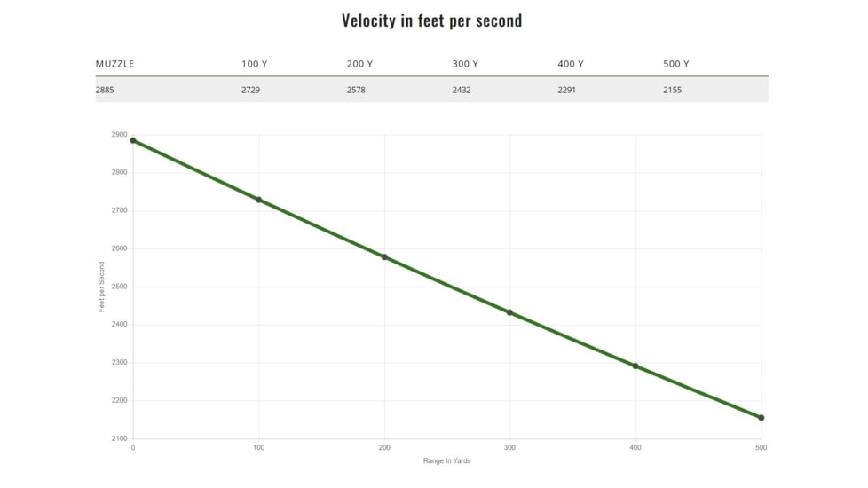Click the 300 Y table column header
Image resolution: width=868 pixels, height=488 pixels.
click(x=465, y=64)
